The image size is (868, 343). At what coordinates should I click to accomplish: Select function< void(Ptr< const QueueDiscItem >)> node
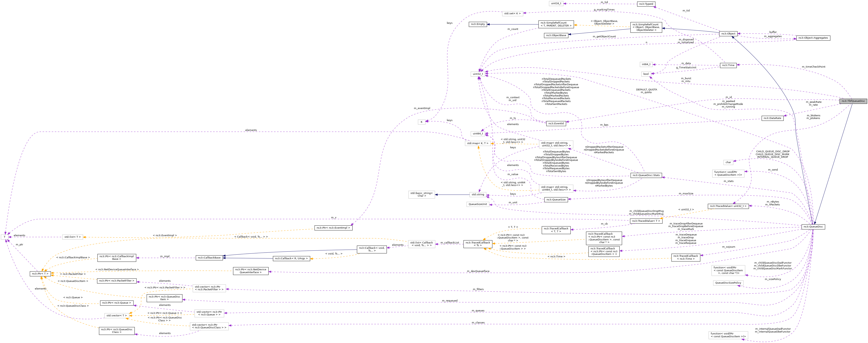tap(728, 336)
